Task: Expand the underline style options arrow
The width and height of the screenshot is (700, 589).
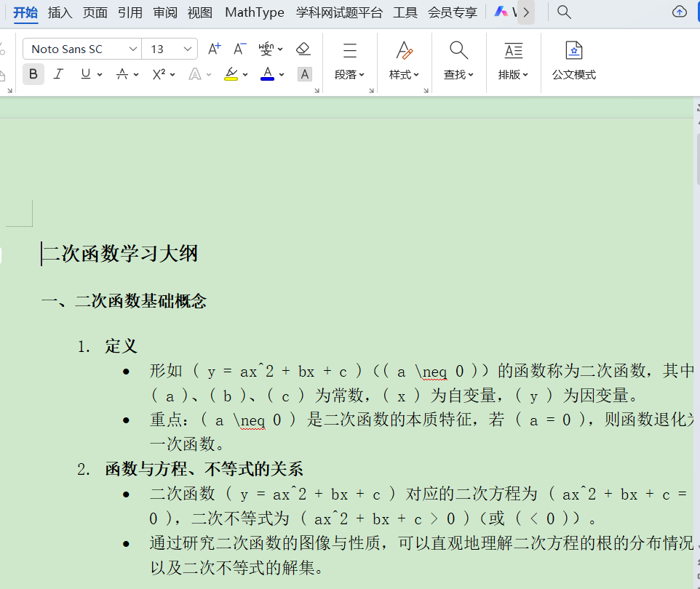Action: 98,74
